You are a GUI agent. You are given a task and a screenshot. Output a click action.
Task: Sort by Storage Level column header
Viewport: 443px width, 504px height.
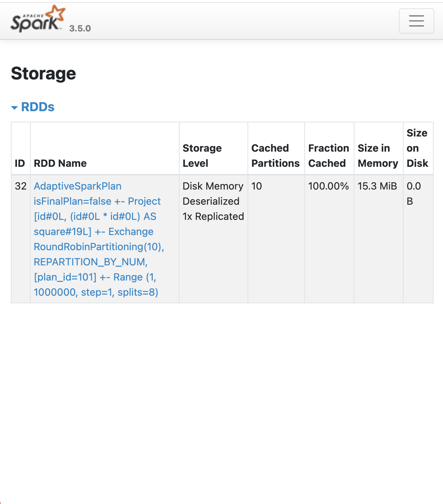point(202,156)
